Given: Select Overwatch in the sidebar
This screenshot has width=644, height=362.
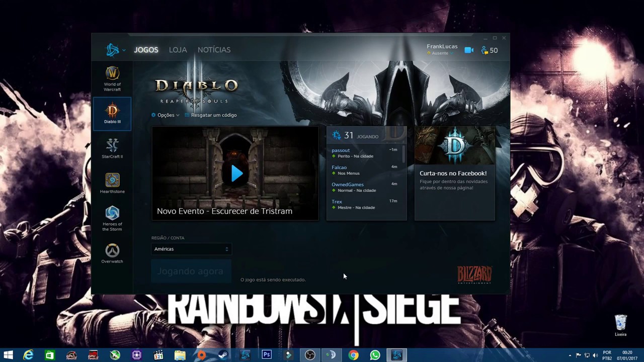Looking at the screenshot, I should 112,253.
